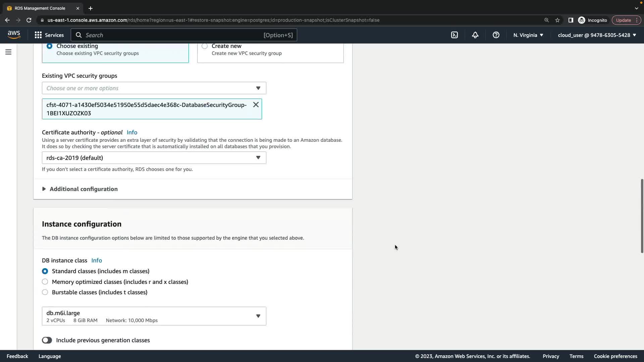Bookmark this page with star icon
Viewport: 644px width, 362px height.
pyautogui.click(x=557, y=20)
